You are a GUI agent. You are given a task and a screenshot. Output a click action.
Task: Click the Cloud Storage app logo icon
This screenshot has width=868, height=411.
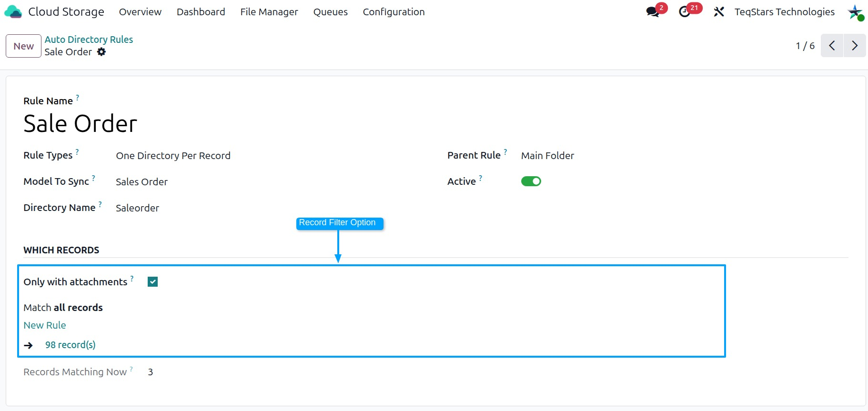[x=13, y=12]
